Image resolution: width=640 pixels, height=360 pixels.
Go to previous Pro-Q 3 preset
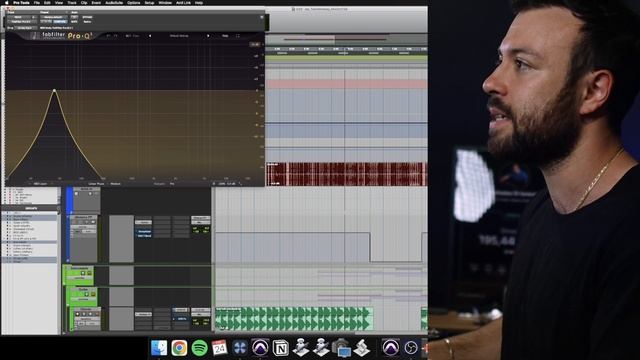click(150, 36)
